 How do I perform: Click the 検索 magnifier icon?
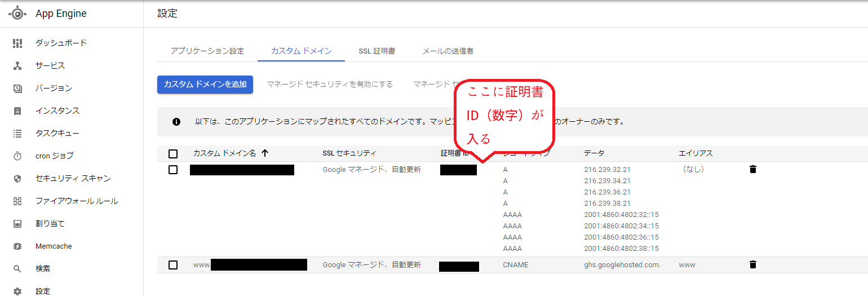(x=17, y=268)
